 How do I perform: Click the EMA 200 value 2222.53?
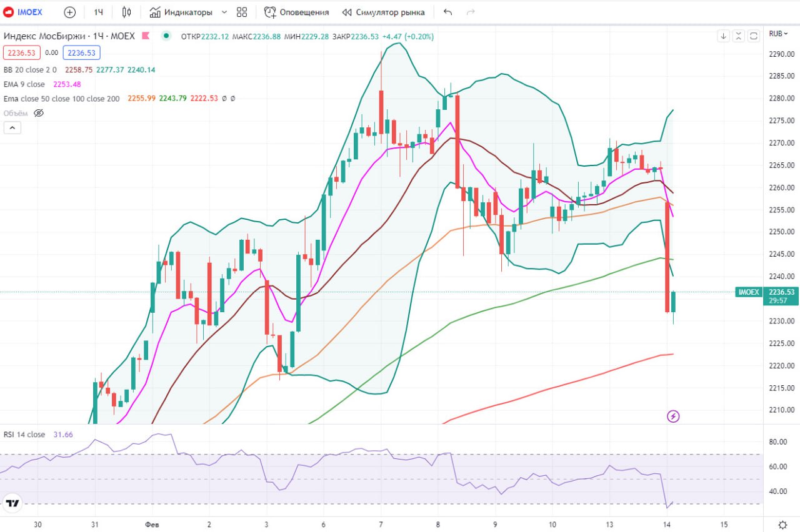coord(204,99)
